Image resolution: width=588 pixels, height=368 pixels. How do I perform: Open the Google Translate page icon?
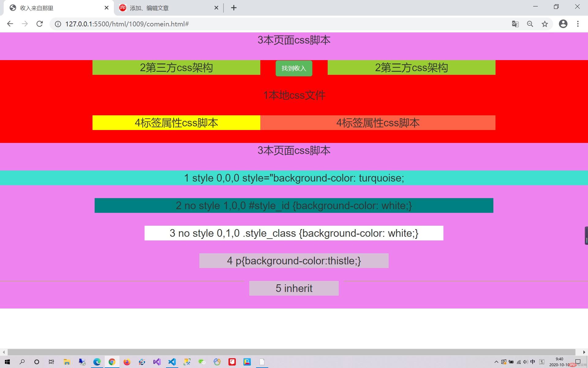click(515, 24)
